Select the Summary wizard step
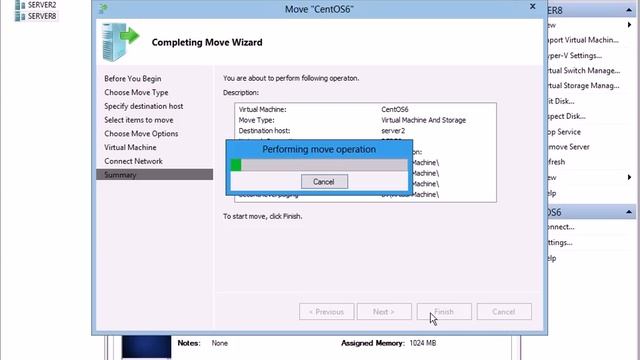The image size is (640, 360). (154, 175)
